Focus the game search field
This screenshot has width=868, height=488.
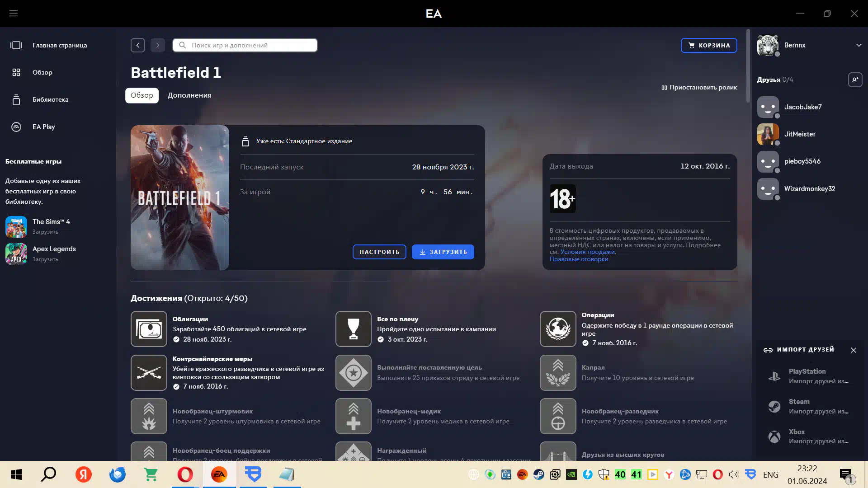tap(245, 45)
